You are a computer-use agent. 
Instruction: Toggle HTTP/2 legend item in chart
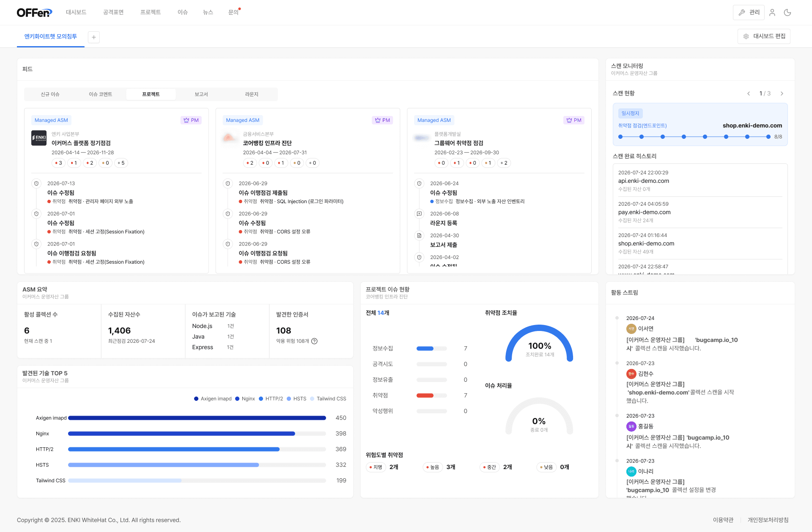271,399
